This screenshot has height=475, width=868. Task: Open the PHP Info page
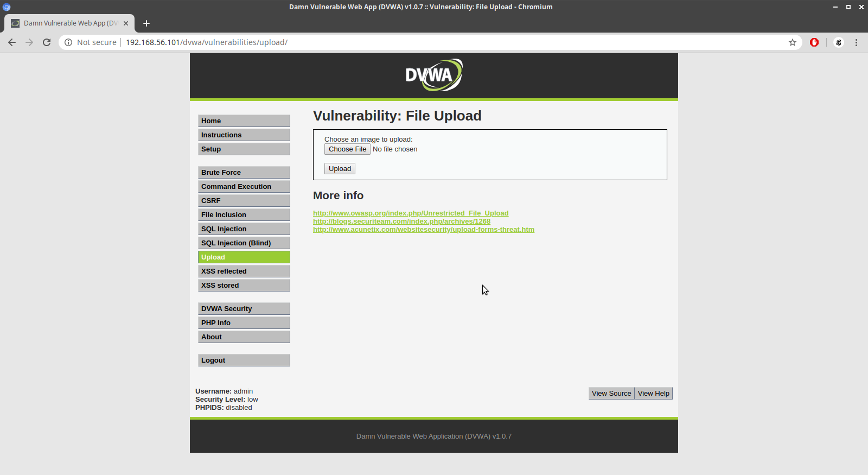244,323
